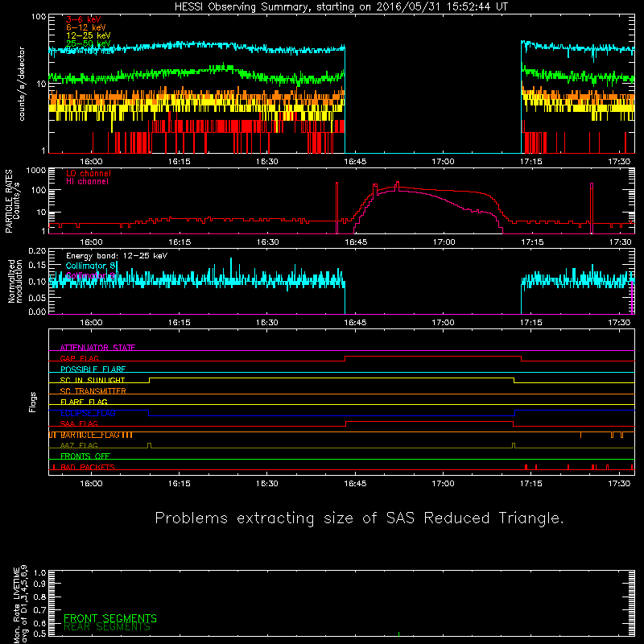
Task: Click the '0.05' tick of modulation axis
Action: click(37, 297)
